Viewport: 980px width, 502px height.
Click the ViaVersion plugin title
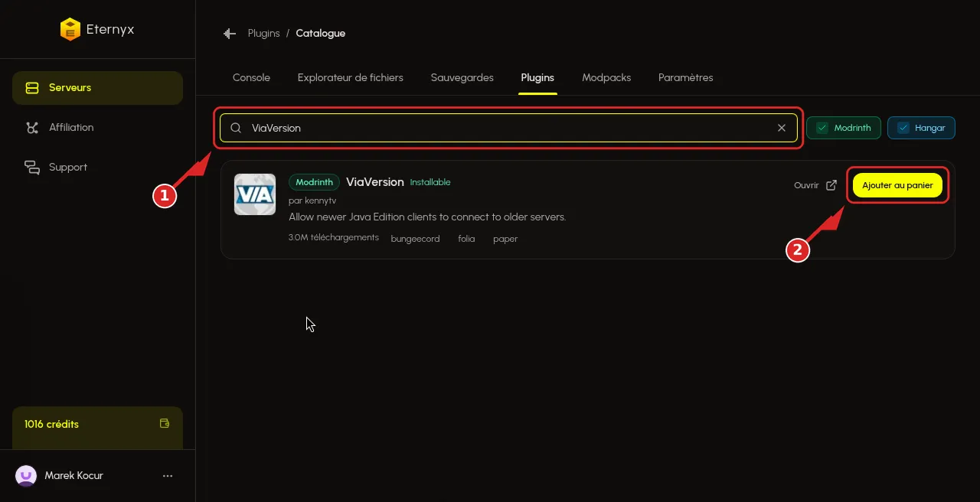tap(374, 182)
